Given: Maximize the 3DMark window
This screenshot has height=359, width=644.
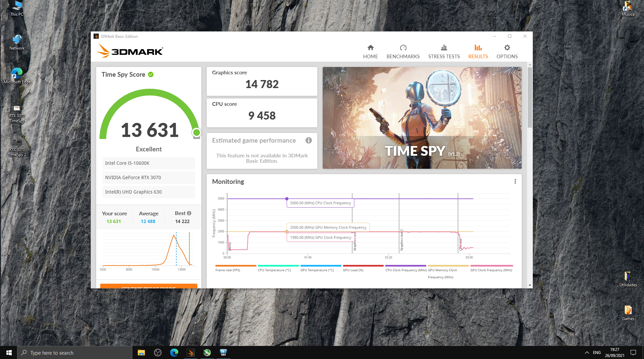Looking at the screenshot, I should (510, 36).
